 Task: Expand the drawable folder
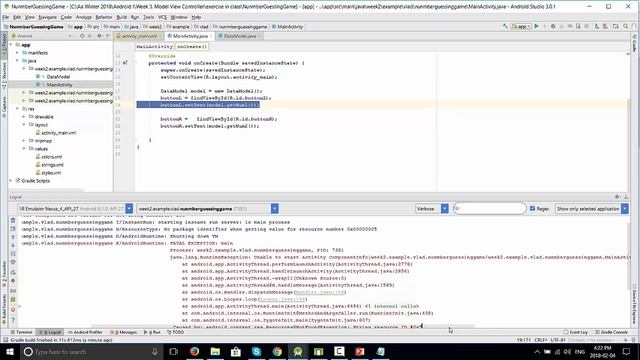click(24, 117)
